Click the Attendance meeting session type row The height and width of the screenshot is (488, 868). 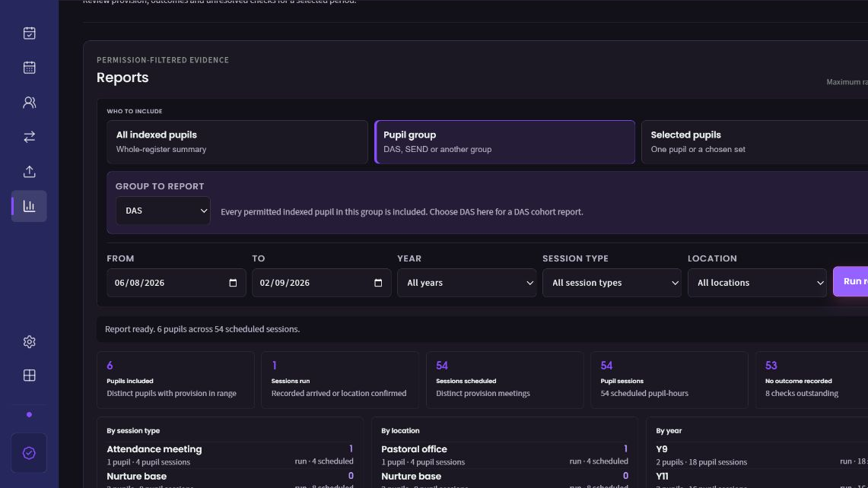[x=230, y=455]
